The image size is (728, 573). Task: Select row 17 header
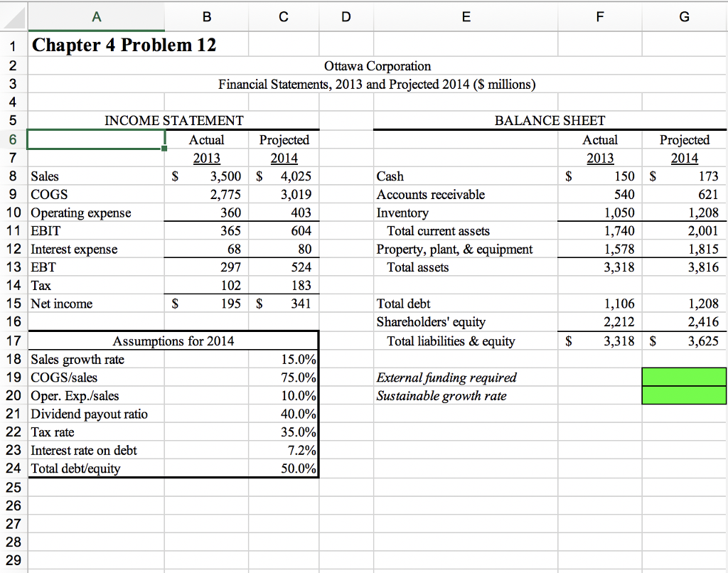pos(14,341)
